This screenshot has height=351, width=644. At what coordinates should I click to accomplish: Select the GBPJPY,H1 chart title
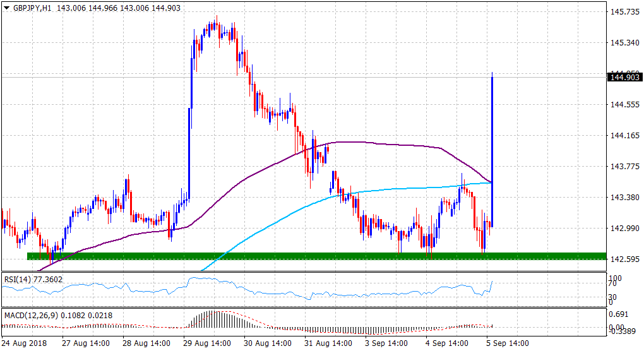coord(32,6)
